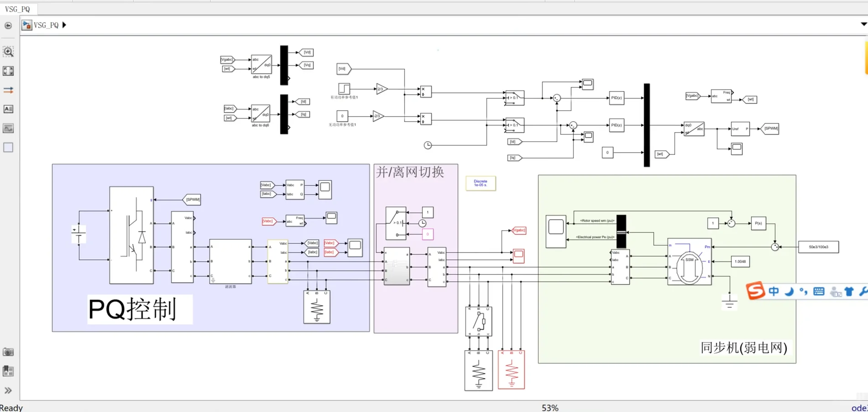Select the Area box tool
Screen dimensions: 868x412
pyautogui.click(x=8, y=147)
